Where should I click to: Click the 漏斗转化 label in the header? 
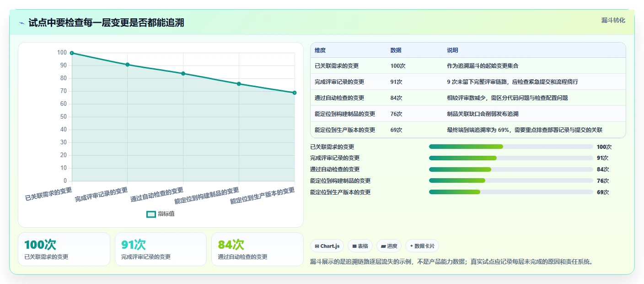point(613,20)
